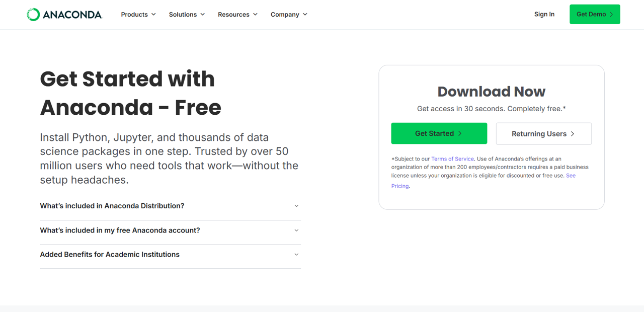Click the chevron next to Resources menu
This screenshot has height=312, width=644.
[255, 15]
